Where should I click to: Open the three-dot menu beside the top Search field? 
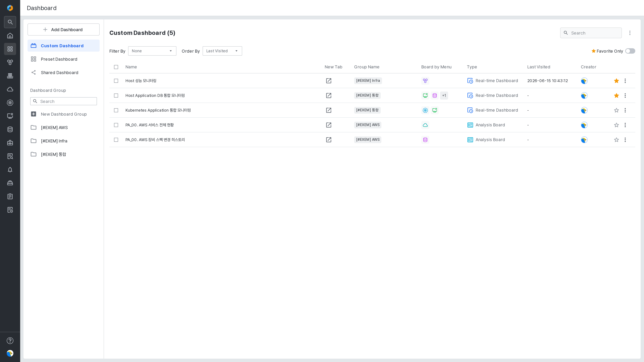point(630,33)
